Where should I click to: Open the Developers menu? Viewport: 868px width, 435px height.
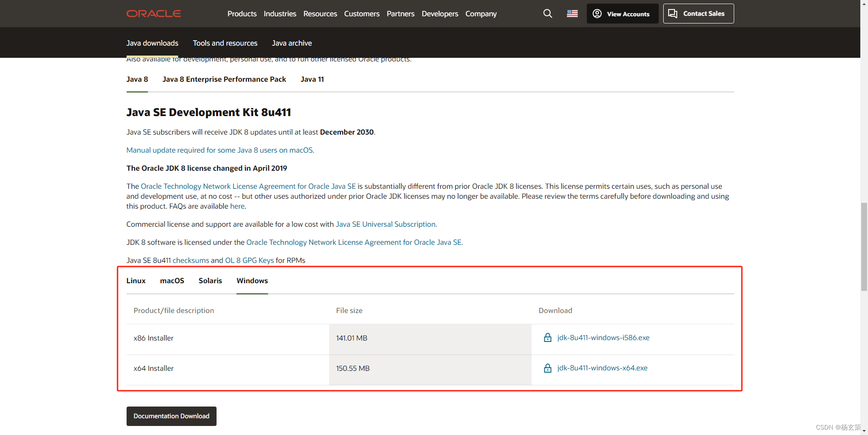[439, 14]
